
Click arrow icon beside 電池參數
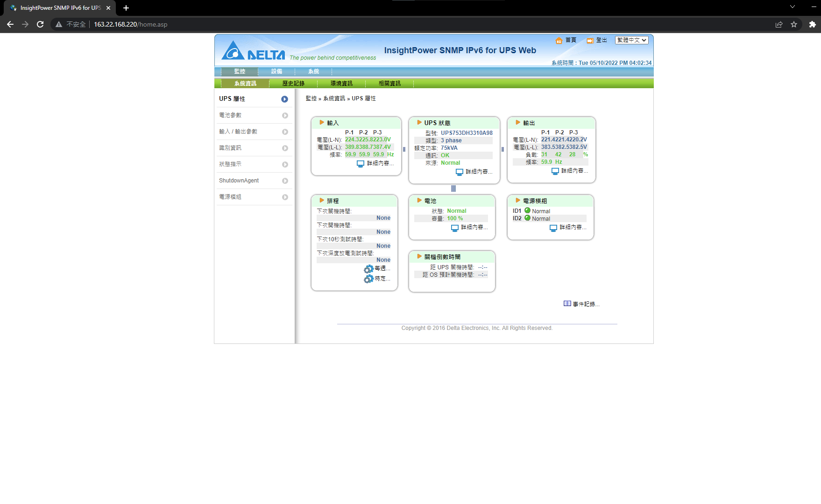click(x=285, y=115)
